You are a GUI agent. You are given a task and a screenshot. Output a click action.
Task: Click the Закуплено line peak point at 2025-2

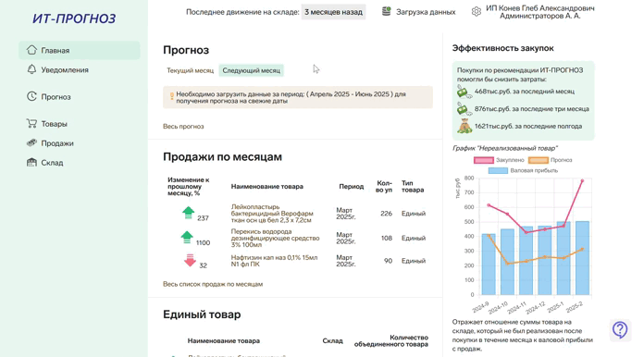point(582,181)
